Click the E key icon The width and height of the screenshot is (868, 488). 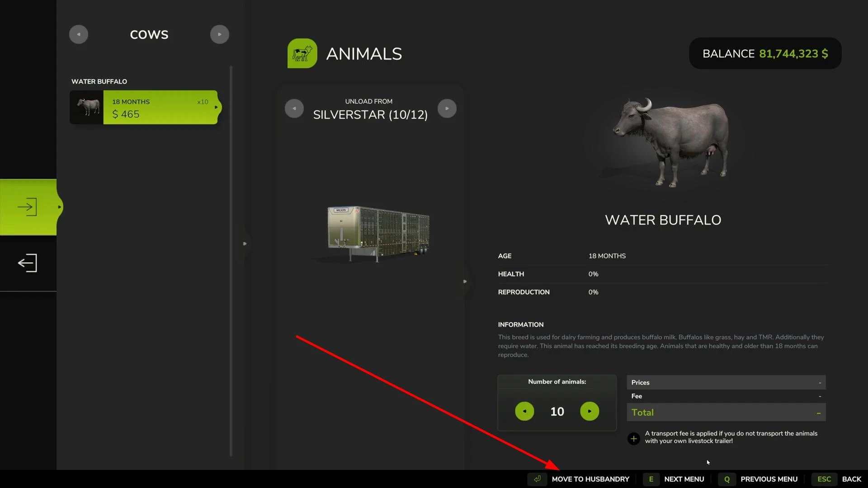pyautogui.click(x=651, y=479)
